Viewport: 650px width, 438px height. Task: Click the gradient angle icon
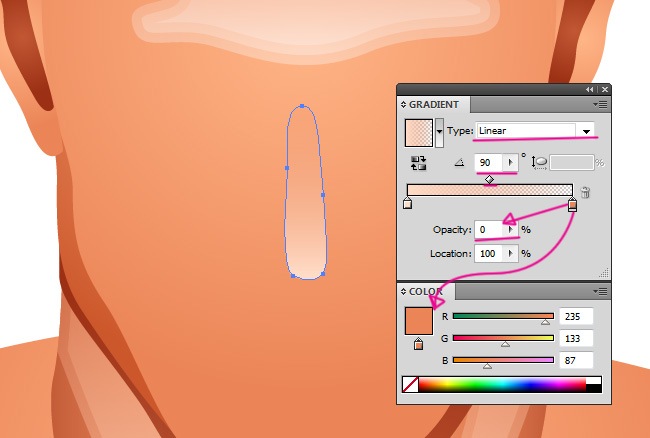coord(459,163)
